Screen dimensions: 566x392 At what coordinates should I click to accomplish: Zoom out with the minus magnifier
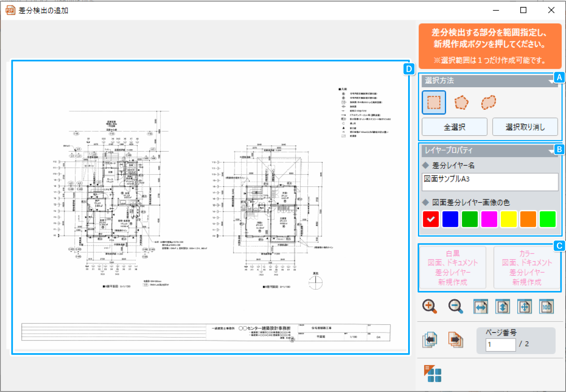[x=456, y=306]
